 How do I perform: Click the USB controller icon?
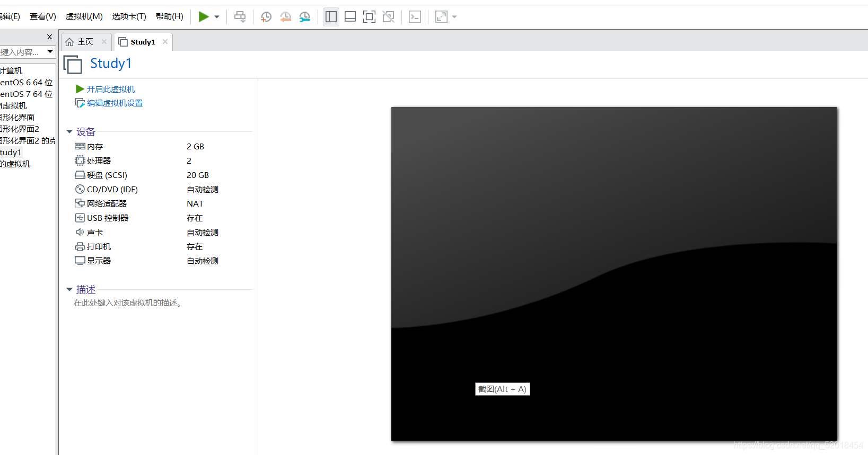(x=80, y=218)
